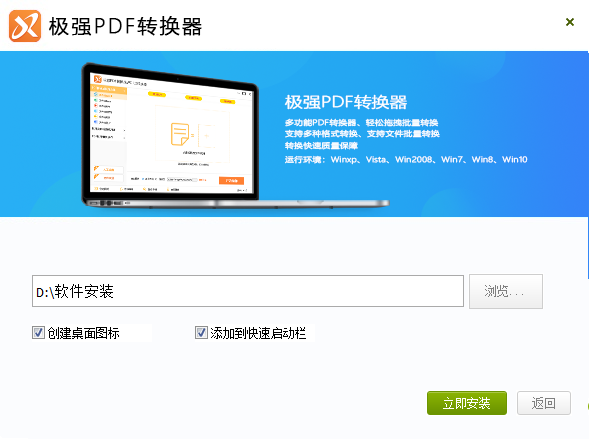Screen dimensions: 589x439
Task: Go back with the 返回 button
Action: click(544, 403)
